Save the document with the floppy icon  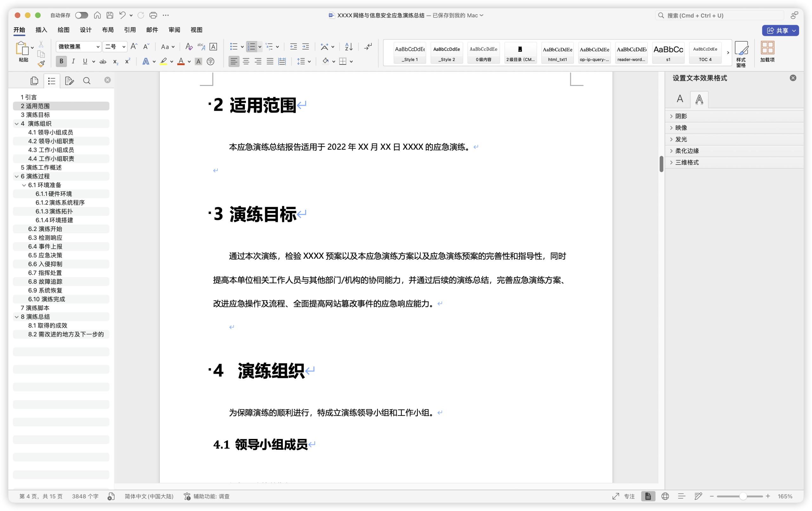110,15
